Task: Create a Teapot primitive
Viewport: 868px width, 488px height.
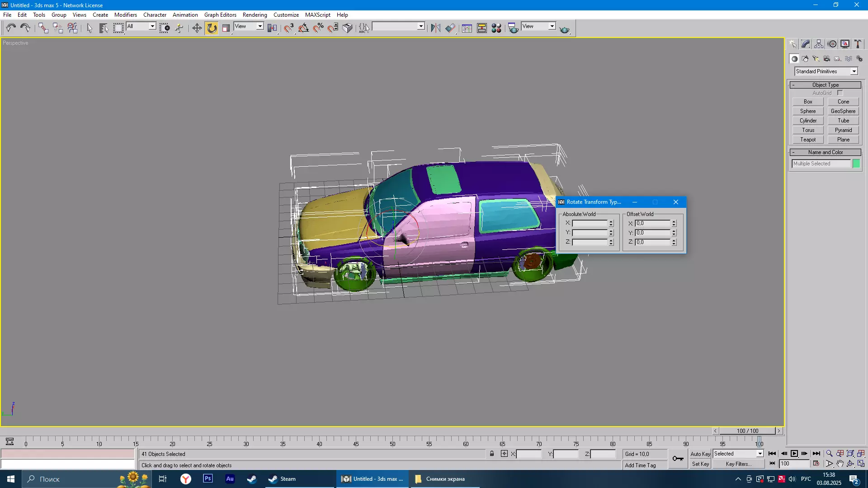Action: pos(808,140)
